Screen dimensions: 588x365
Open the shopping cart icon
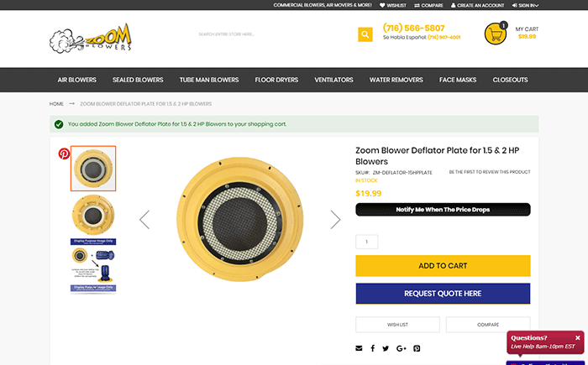(496, 34)
